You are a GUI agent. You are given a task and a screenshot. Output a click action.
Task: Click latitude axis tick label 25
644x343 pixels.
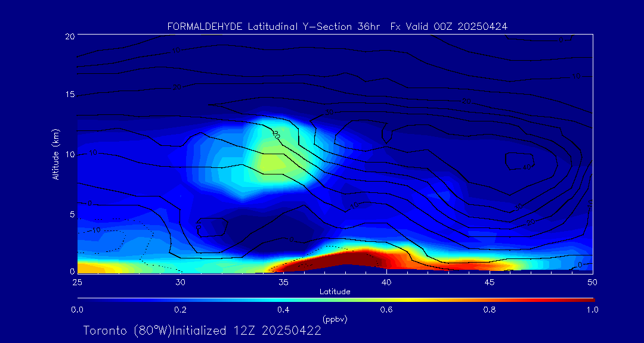coord(77,282)
